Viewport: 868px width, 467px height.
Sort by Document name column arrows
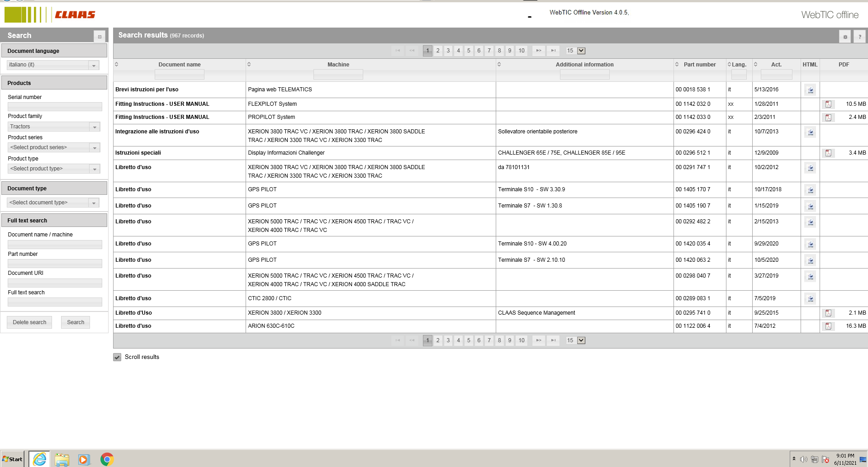pos(116,64)
